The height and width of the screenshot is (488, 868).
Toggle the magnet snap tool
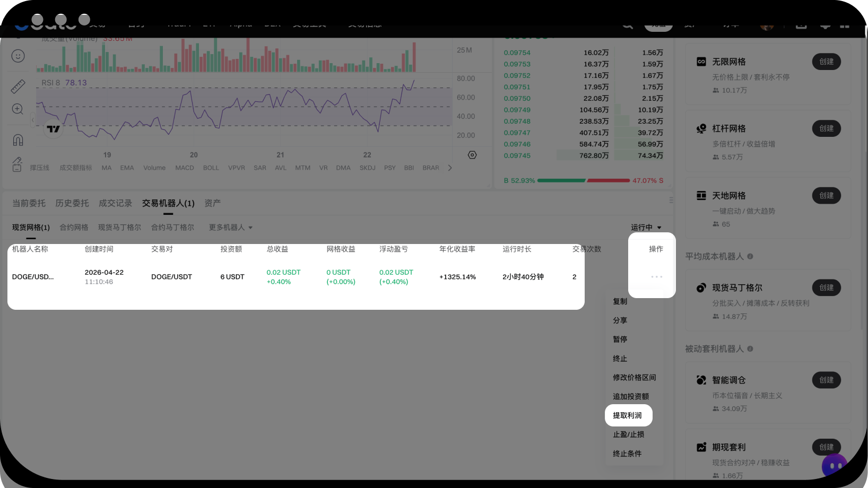coord(18,140)
